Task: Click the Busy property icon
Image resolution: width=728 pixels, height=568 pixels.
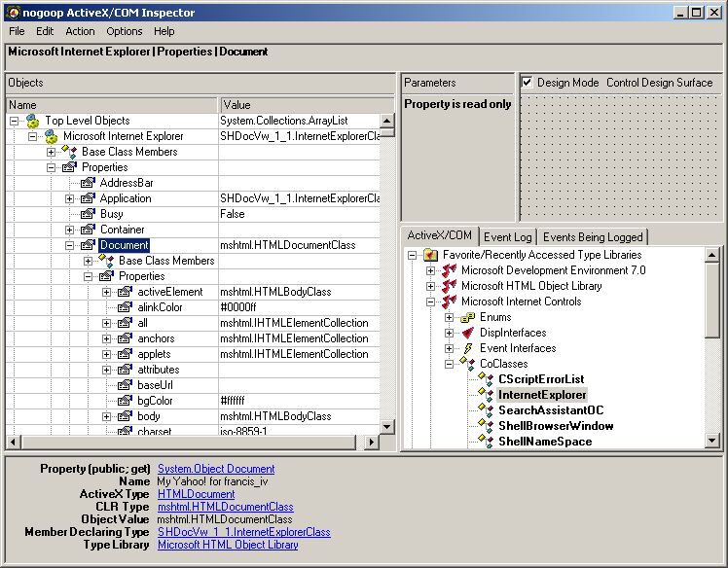Action: point(88,214)
